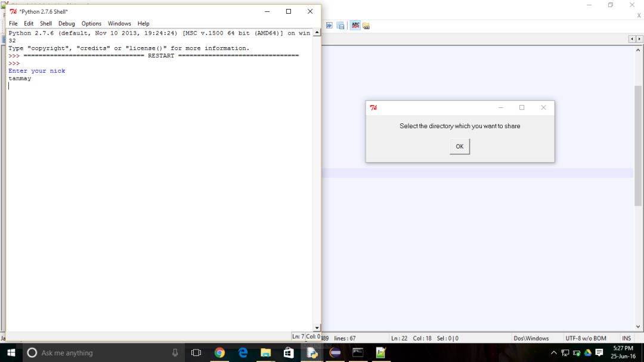Open Task View from the taskbar
The height and width of the screenshot is (362, 644).
point(196,352)
